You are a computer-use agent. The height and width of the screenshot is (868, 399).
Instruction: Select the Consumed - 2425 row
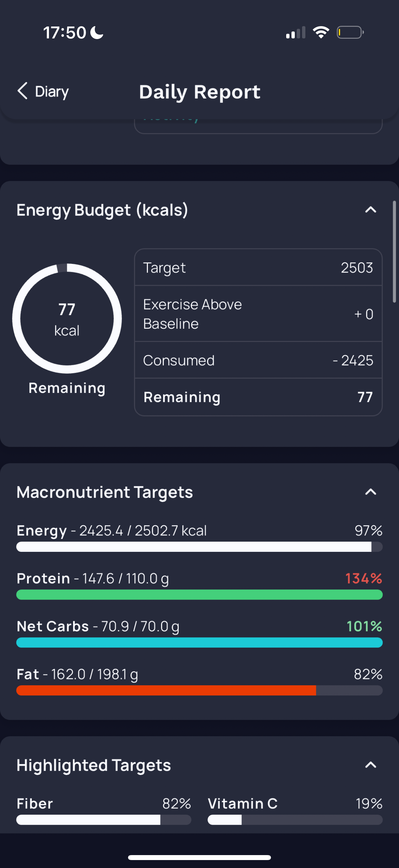coord(258,360)
